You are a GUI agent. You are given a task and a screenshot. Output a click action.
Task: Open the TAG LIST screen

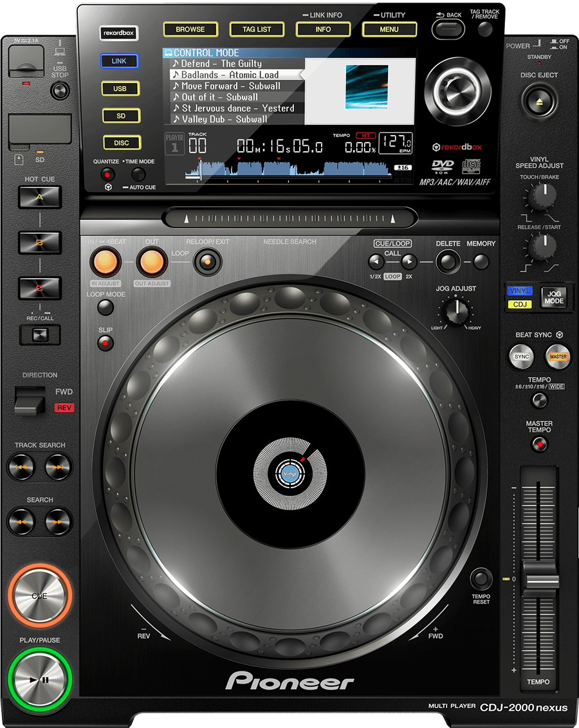tap(257, 29)
